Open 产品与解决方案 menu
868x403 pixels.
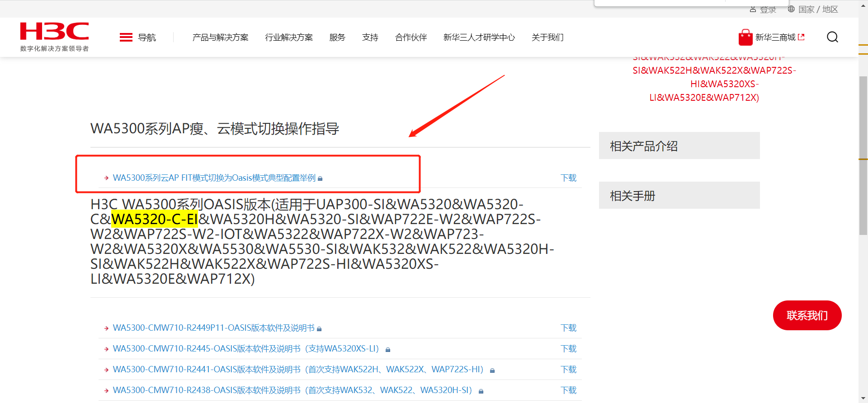point(221,37)
